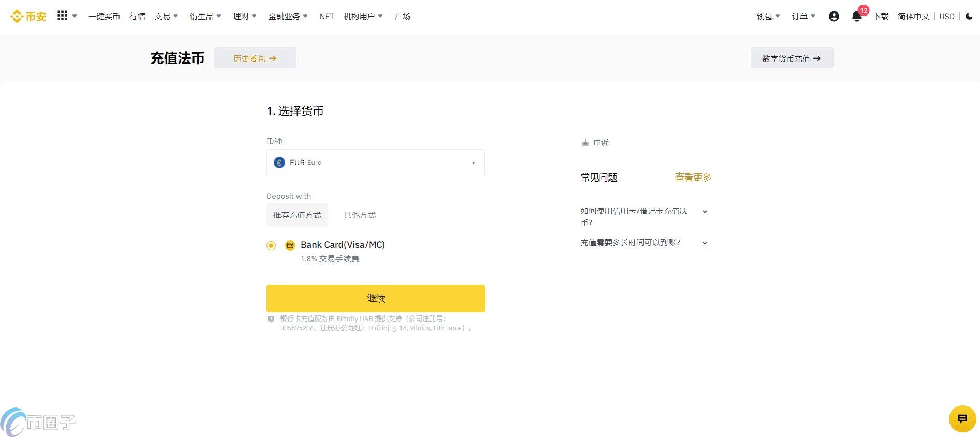This screenshot has height=437, width=980.
Task: Click the shield icon beside the Bifinity notice
Action: (x=271, y=319)
